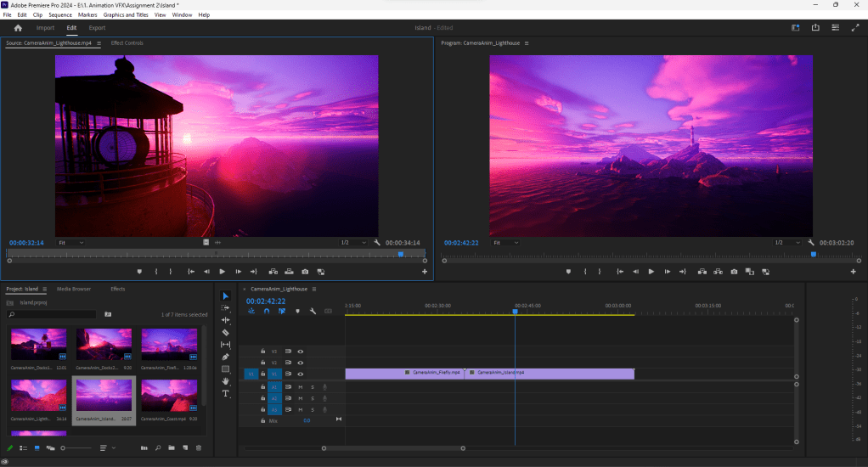Toggle the timeline Snap magnet button
Viewport: 868px width, 467px height.
tap(267, 311)
